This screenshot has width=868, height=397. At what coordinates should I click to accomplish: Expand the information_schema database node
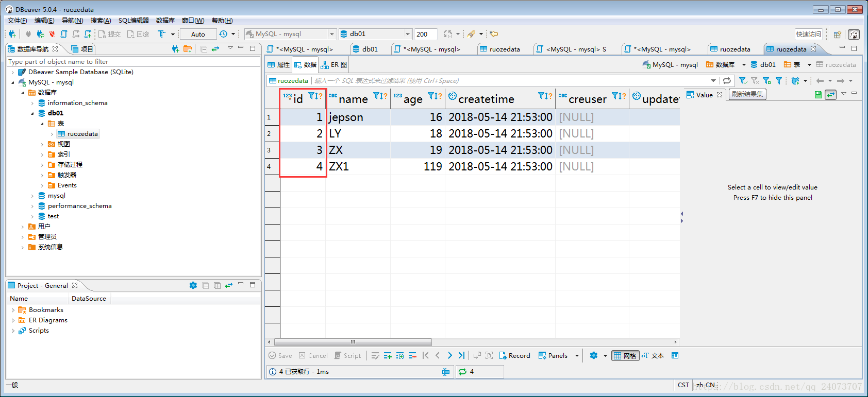(x=32, y=103)
